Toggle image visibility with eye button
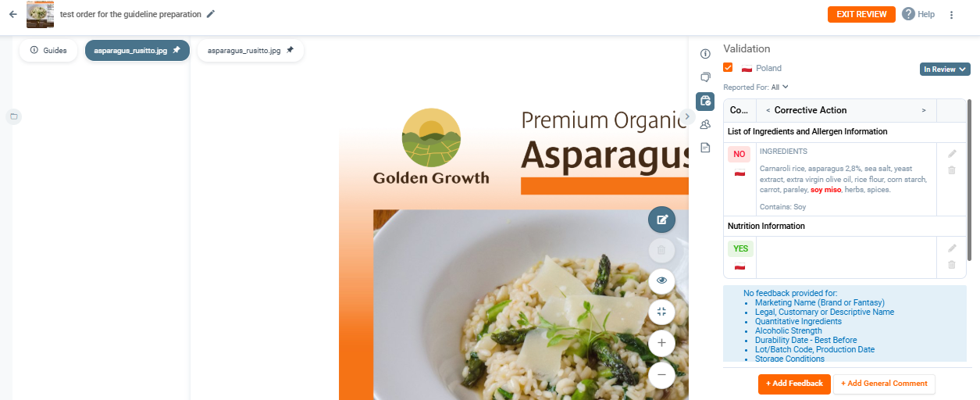The image size is (980, 400). 661,280
